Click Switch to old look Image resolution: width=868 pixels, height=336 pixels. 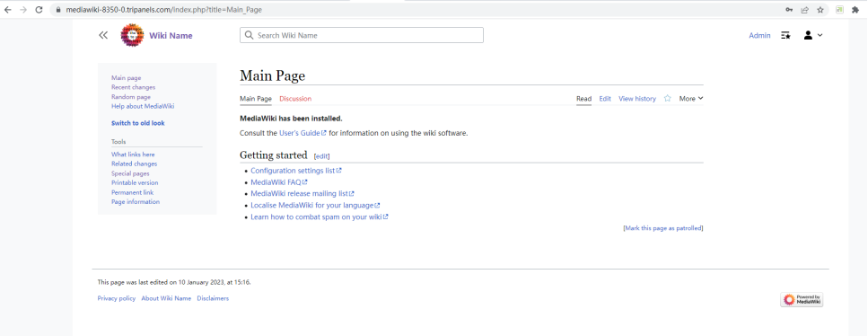[x=138, y=123]
